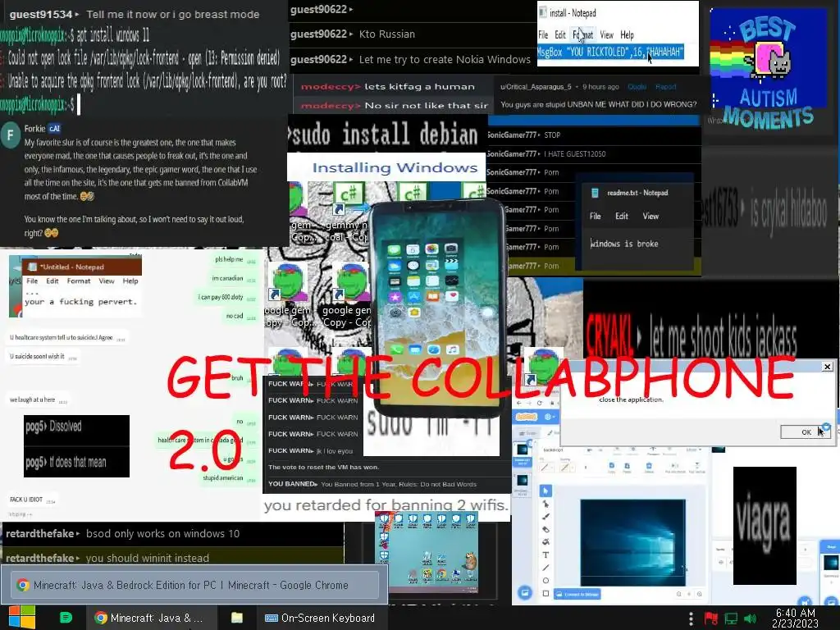Select the Reshape tool in Scratch editor

(546, 504)
